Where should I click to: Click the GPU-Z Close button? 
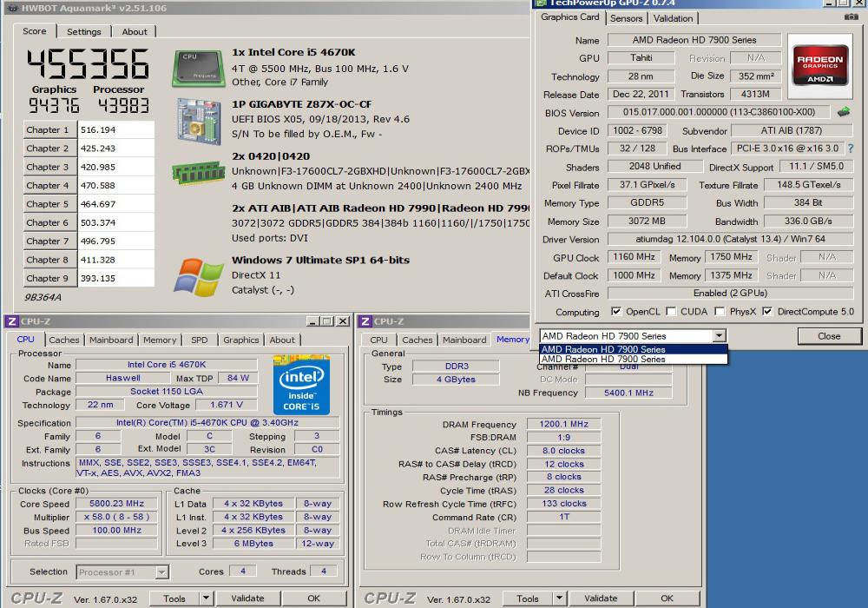click(x=829, y=336)
